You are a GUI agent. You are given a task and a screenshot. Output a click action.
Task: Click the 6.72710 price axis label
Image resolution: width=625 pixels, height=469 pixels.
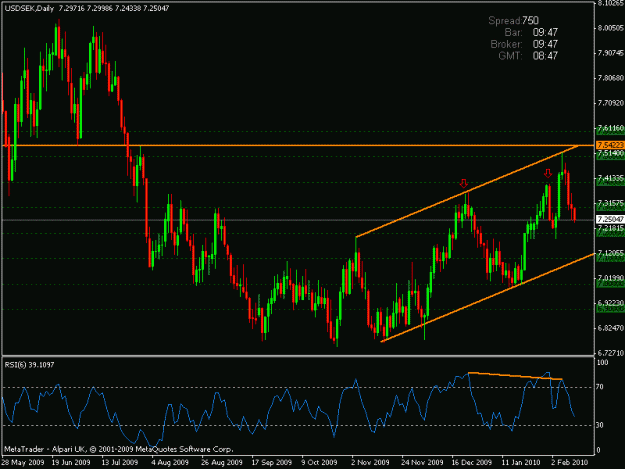(610, 353)
